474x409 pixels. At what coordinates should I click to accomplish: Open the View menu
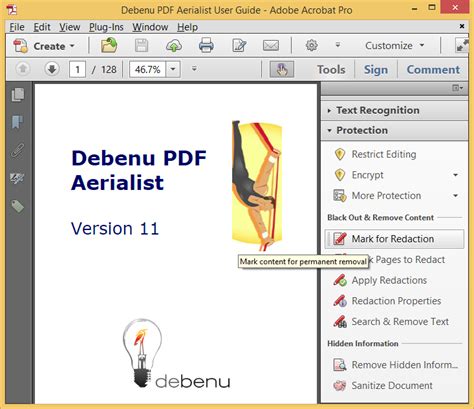(x=70, y=27)
